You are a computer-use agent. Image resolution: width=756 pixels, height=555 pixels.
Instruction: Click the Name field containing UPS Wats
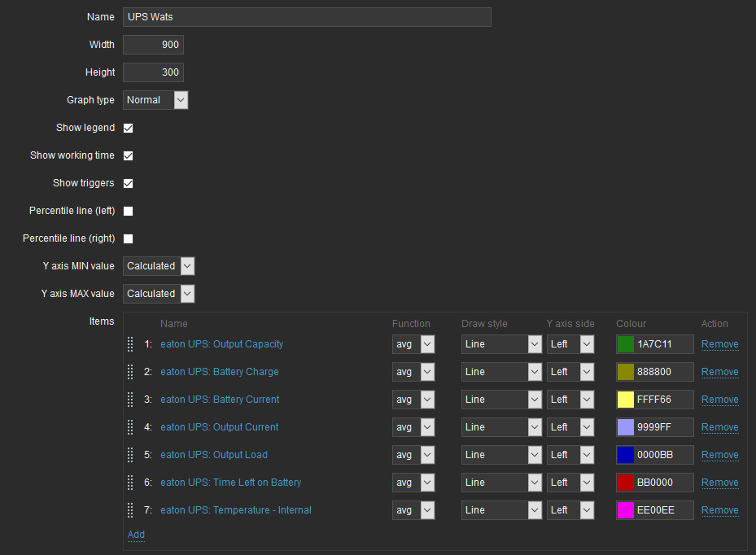(x=307, y=17)
